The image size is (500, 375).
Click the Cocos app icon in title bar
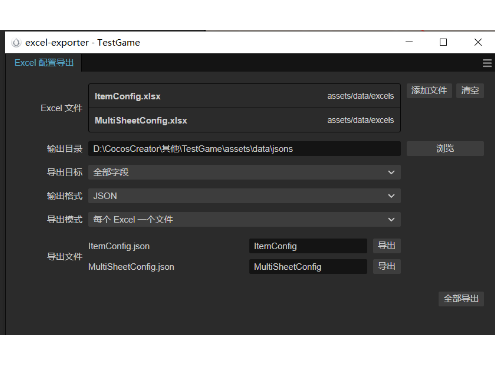(16, 43)
